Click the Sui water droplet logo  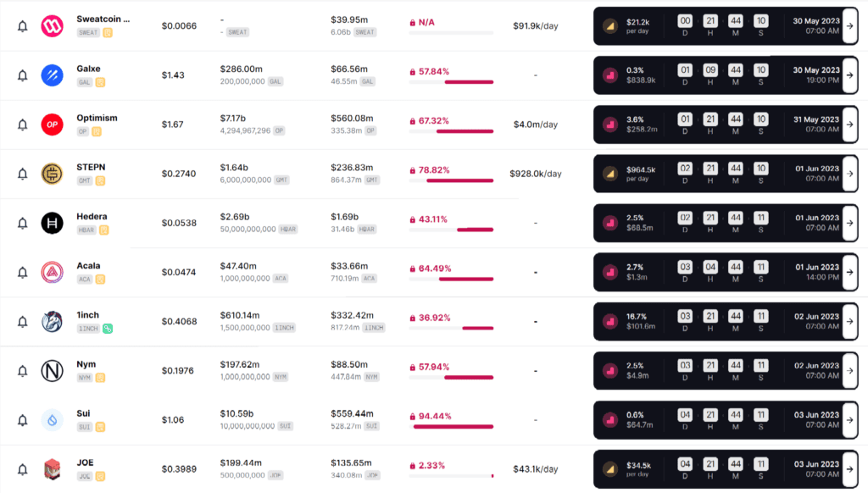click(52, 420)
